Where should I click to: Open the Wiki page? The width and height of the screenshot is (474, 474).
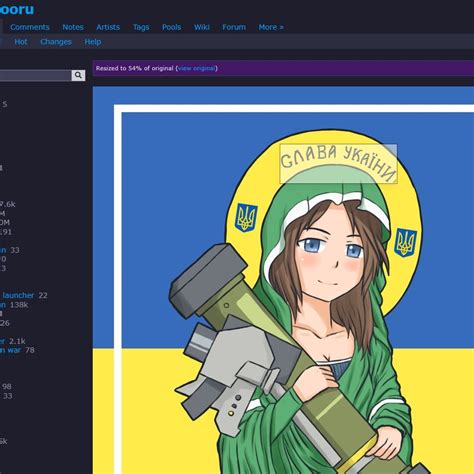coord(202,27)
